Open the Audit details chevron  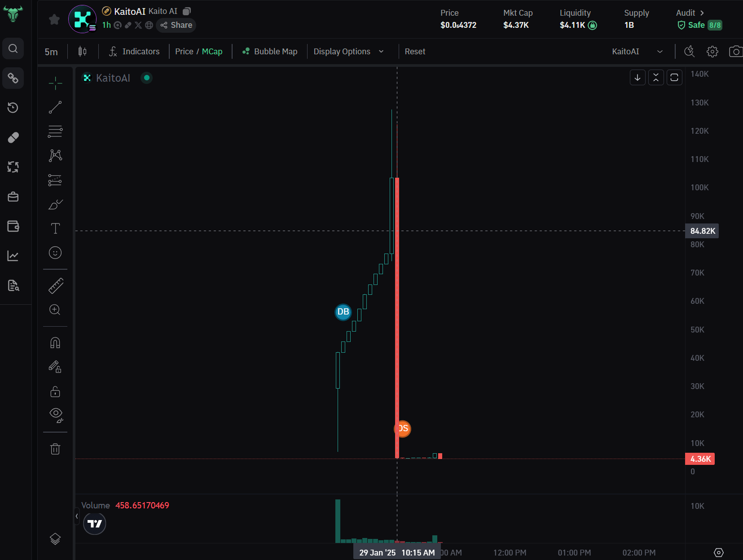point(703,13)
